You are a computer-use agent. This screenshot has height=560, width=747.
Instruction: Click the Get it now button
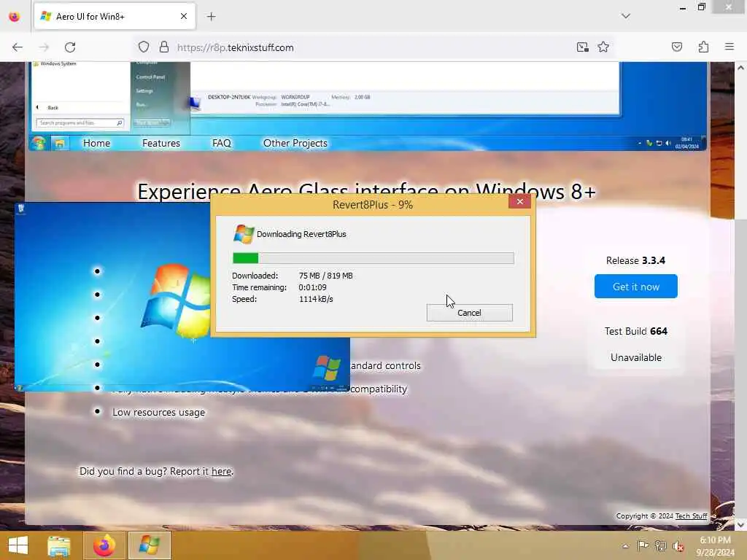coord(635,286)
